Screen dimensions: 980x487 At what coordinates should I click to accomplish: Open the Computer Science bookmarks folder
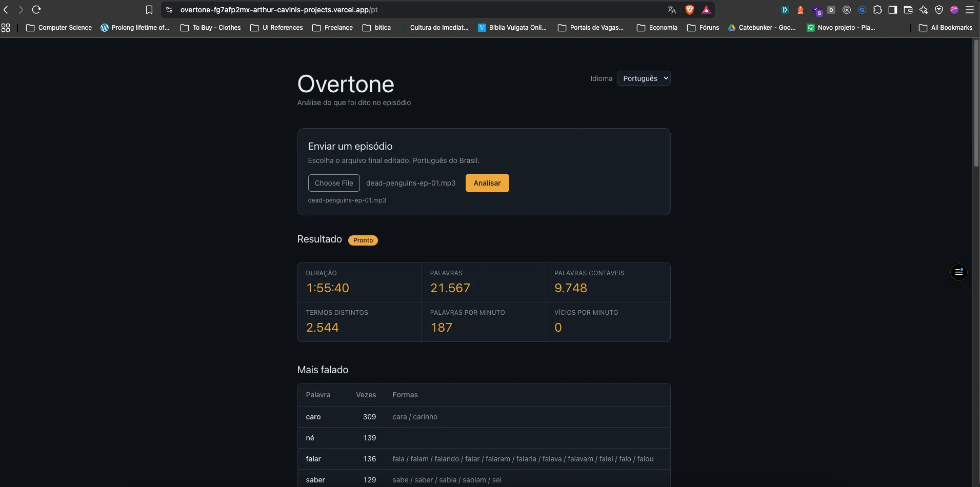59,28
